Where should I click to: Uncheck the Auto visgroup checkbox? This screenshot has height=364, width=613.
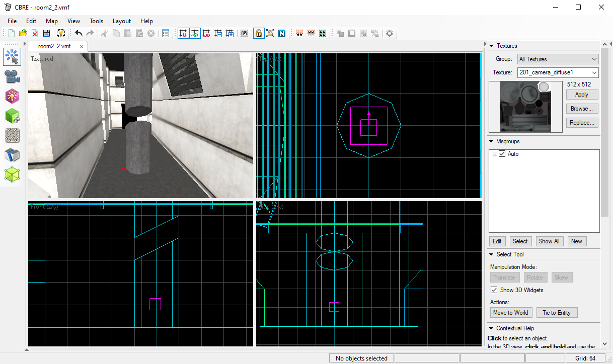[x=502, y=154]
